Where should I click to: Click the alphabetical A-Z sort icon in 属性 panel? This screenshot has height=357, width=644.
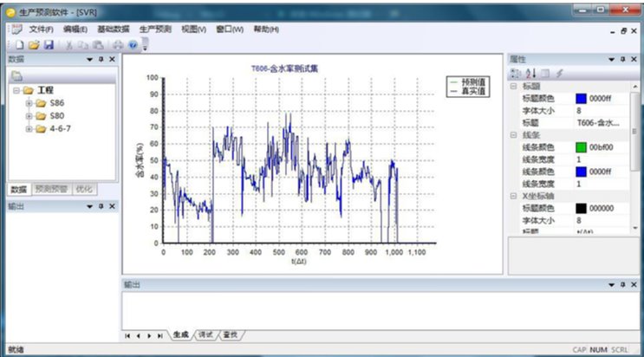pyautogui.click(x=531, y=73)
